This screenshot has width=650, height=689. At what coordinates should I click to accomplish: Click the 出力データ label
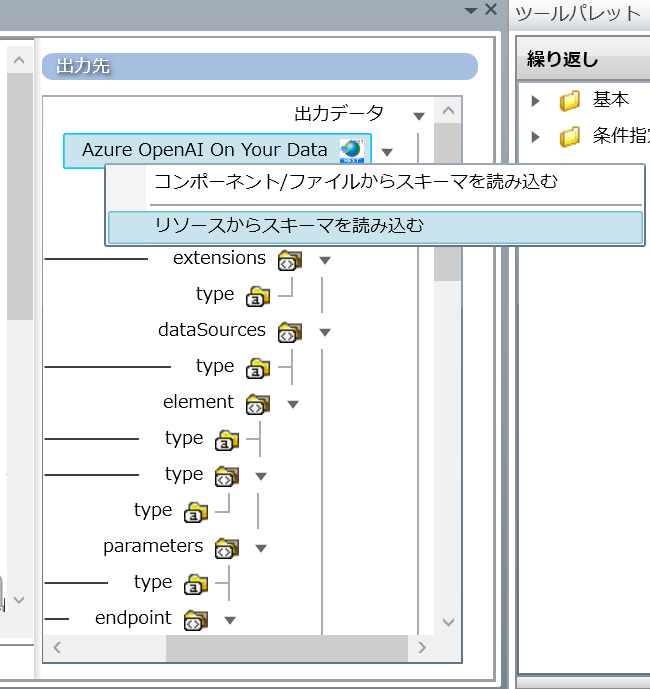point(339,113)
